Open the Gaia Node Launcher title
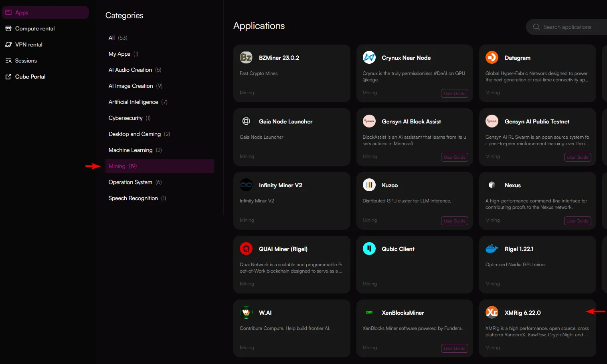 (285, 121)
